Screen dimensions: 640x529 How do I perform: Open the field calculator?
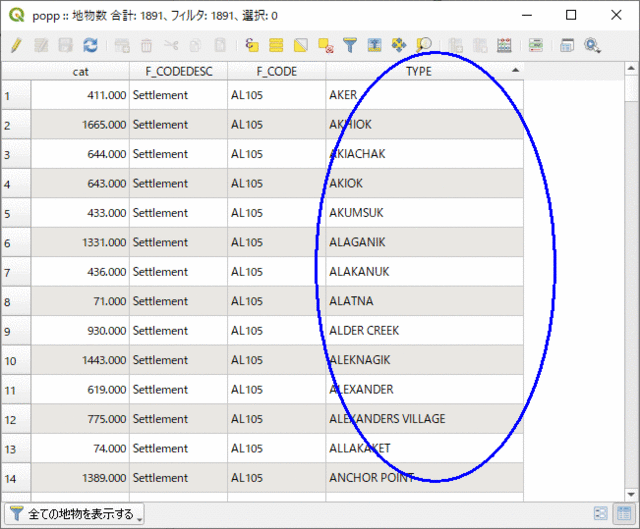[x=504, y=45]
